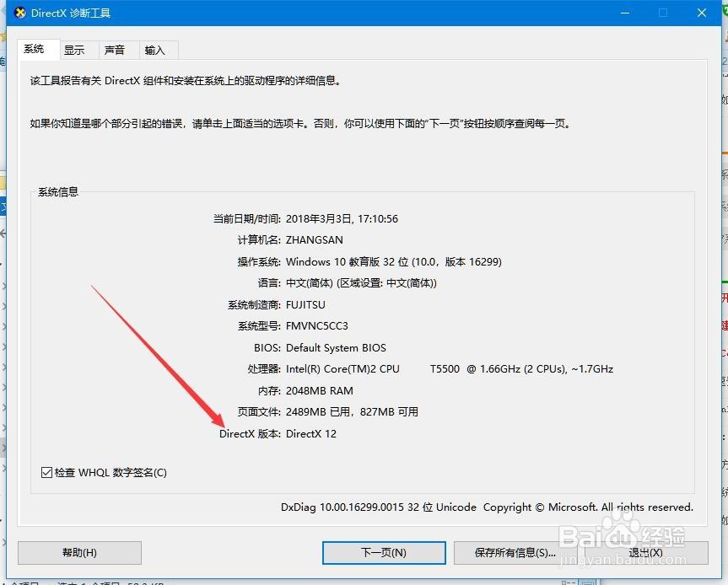Minimize the DirectX diagnostic window

click(x=625, y=13)
